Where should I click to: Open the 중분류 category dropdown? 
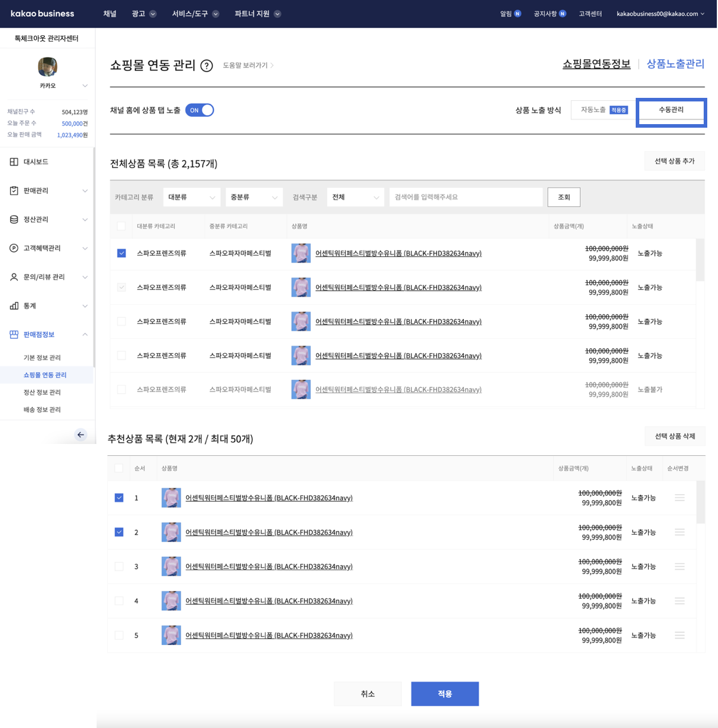tap(253, 197)
